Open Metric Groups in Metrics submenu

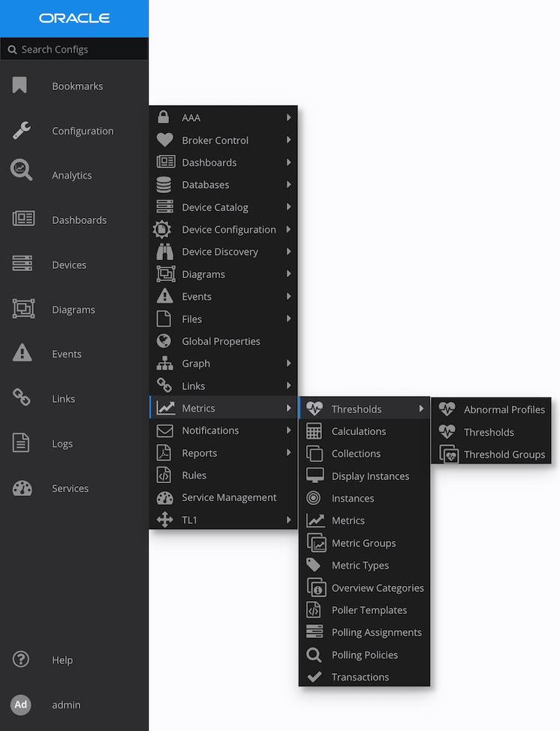coord(364,543)
